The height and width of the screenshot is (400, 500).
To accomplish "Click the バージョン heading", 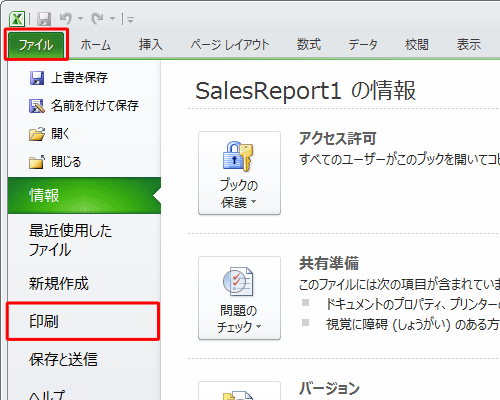I will pos(329,388).
